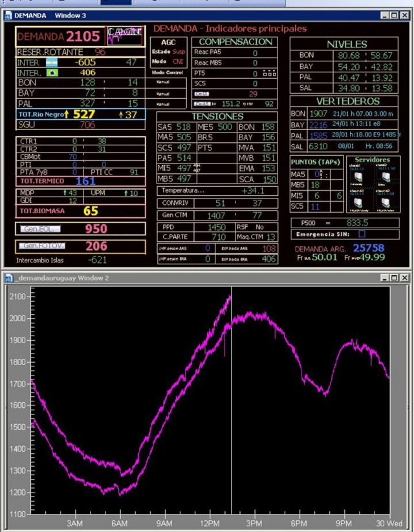Image resolution: width=414 pixels, height=532 pixels.
Task: Click the Brazil flag icon beside INTER.
Action: pos(52,73)
